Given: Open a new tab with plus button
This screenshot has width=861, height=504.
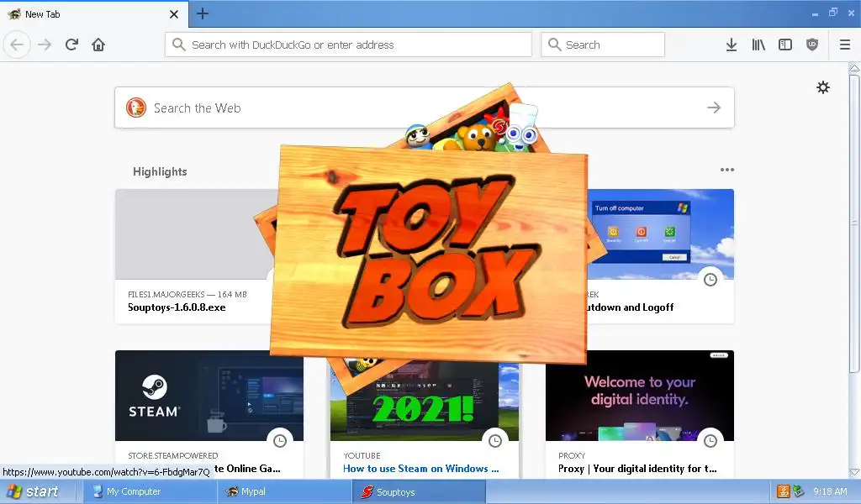Looking at the screenshot, I should pos(203,13).
